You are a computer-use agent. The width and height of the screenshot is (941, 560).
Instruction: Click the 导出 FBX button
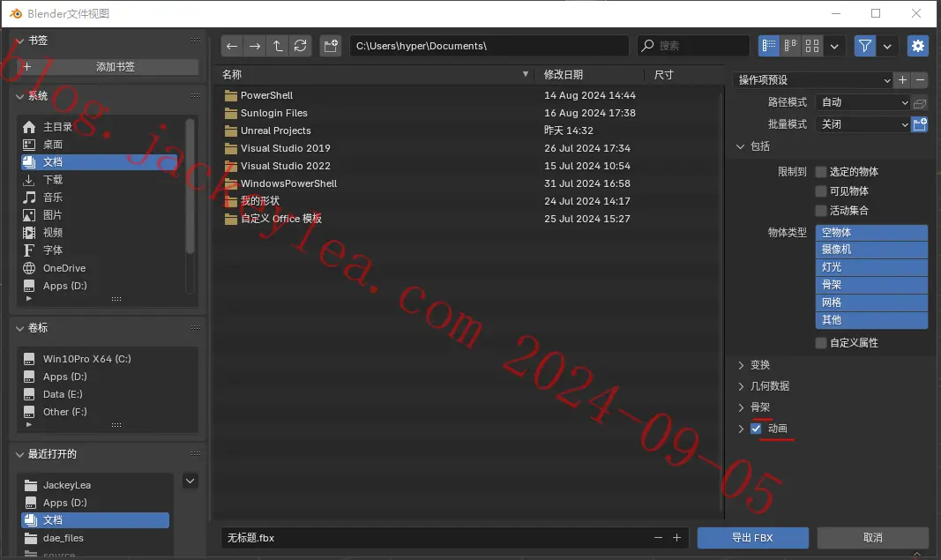point(752,538)
